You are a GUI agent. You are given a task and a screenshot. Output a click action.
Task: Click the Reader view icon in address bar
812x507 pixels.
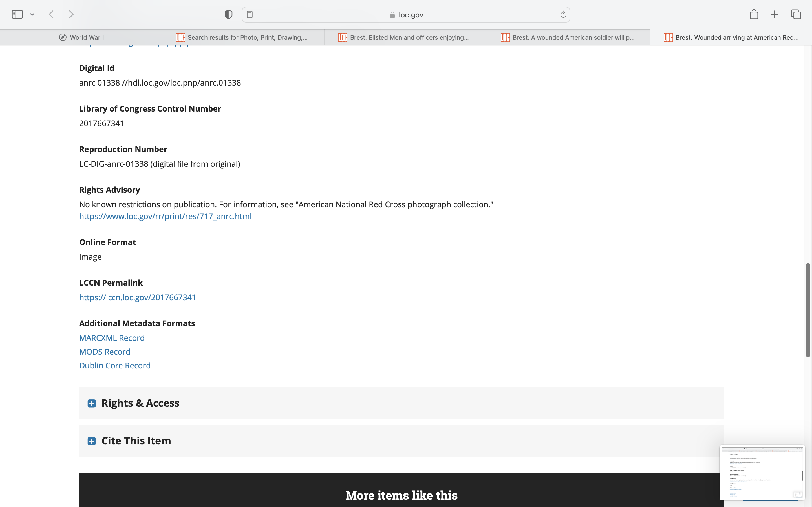(x=250, y=14)
